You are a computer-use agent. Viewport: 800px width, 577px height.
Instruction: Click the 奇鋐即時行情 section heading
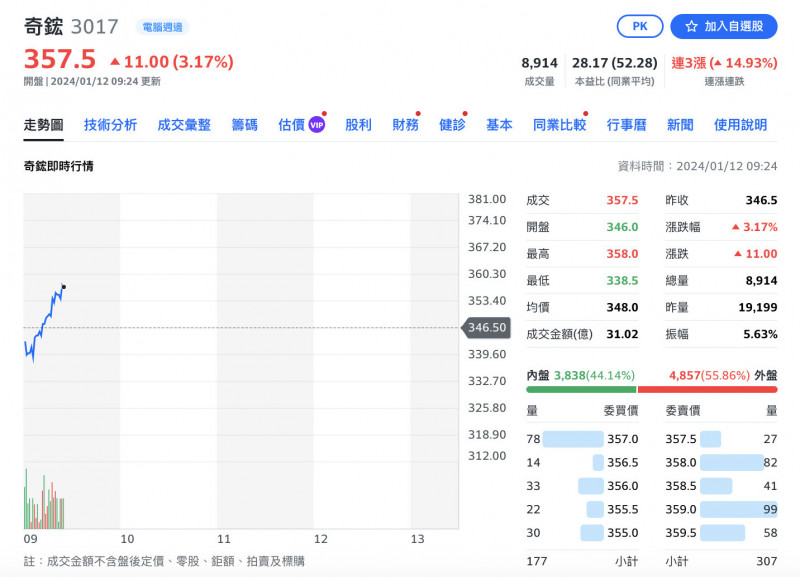59,166
